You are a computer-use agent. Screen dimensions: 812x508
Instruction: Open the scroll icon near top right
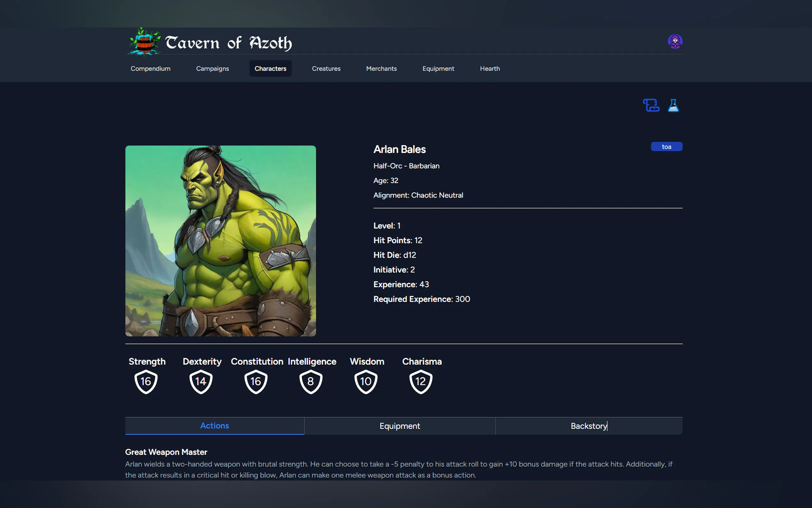click(x=651, y=106)
